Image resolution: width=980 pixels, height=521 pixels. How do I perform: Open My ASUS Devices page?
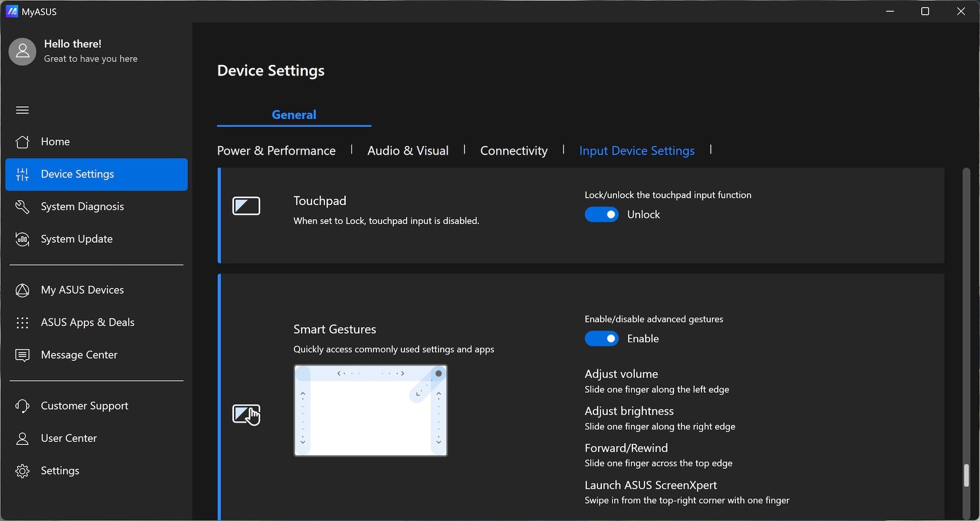click(96, 290)
